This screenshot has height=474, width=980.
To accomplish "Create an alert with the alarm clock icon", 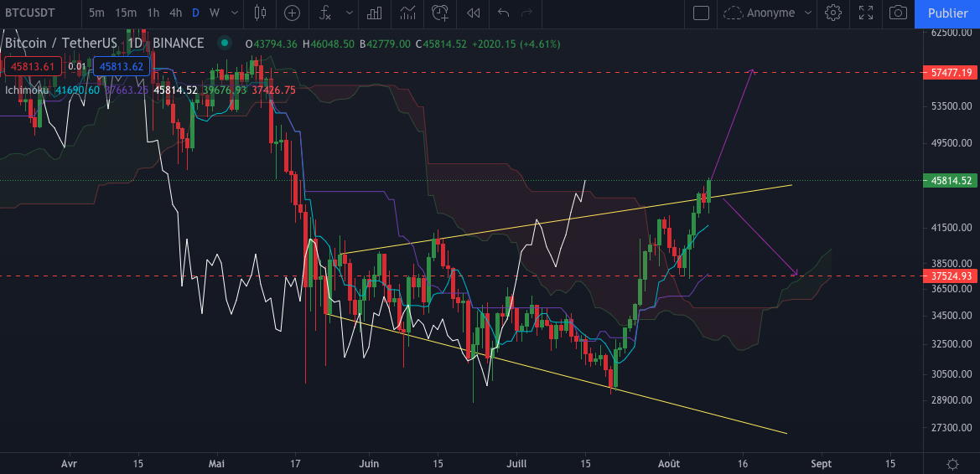I will click(440, 13).
